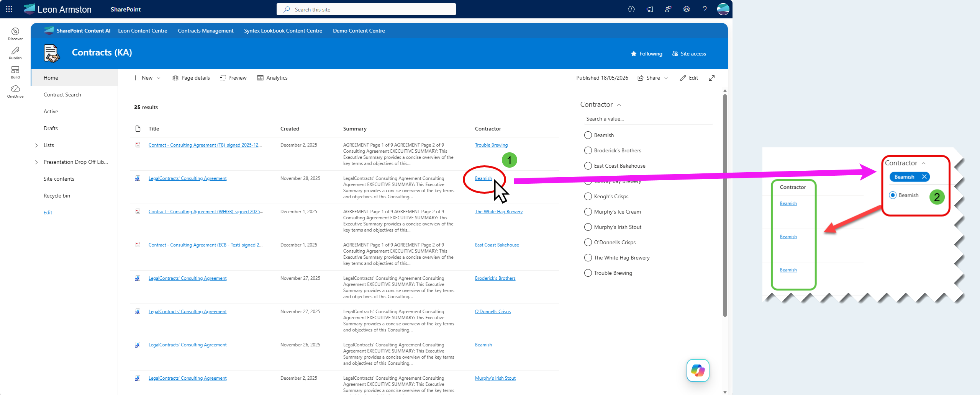Select the East Coast Bakehouse filter radio
This screenshot has width=980, height=395.
588,166
